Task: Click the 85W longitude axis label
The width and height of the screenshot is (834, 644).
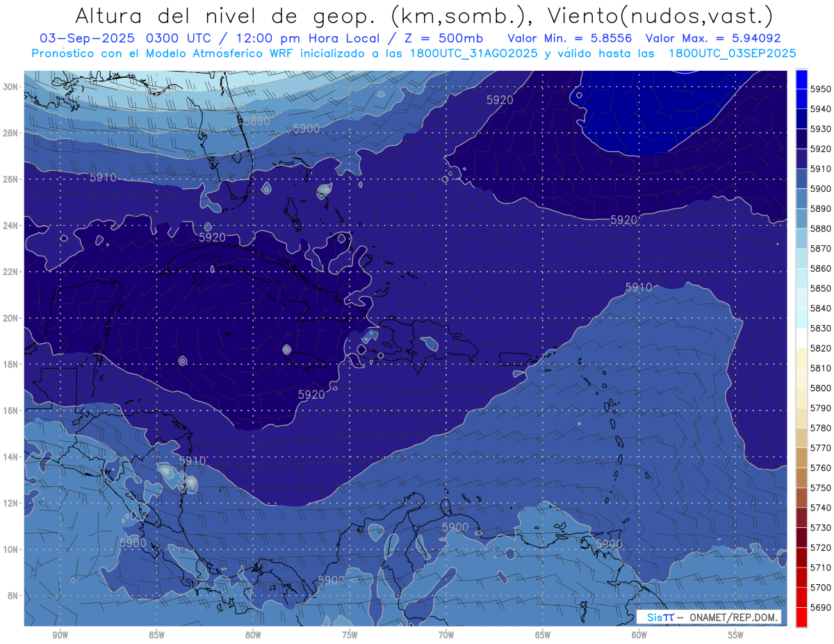Action: (156, 635)
